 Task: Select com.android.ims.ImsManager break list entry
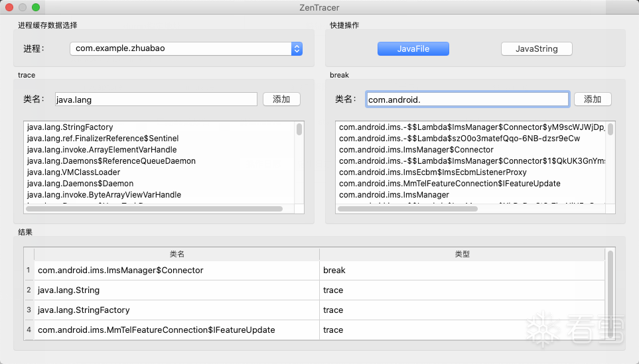pos(393,195)
